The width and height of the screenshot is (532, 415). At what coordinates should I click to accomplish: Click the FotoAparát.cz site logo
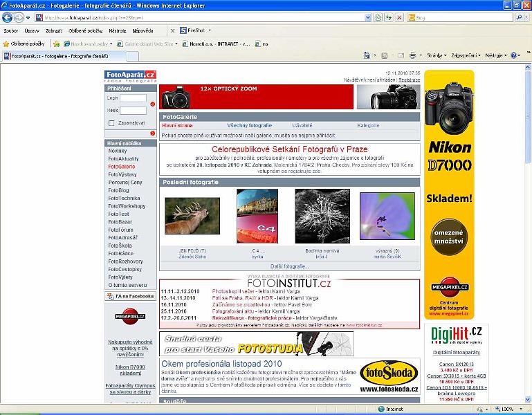pos(130,76)
